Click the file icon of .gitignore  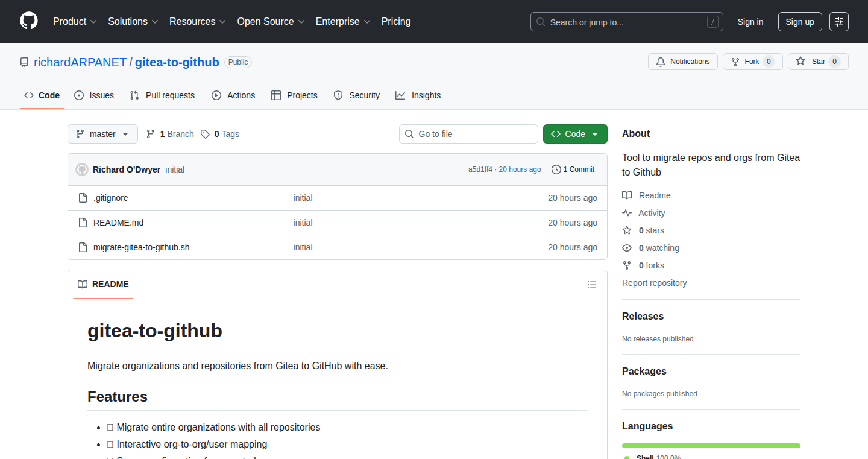[83, 198]
